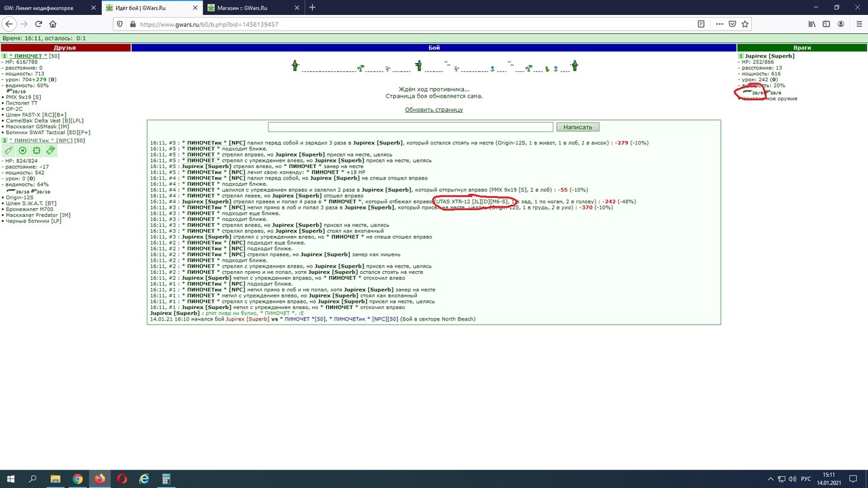Click 'Черные ботинки [LP]' entry
This screenshot has height=488, width=868.
tap(33, 222)
